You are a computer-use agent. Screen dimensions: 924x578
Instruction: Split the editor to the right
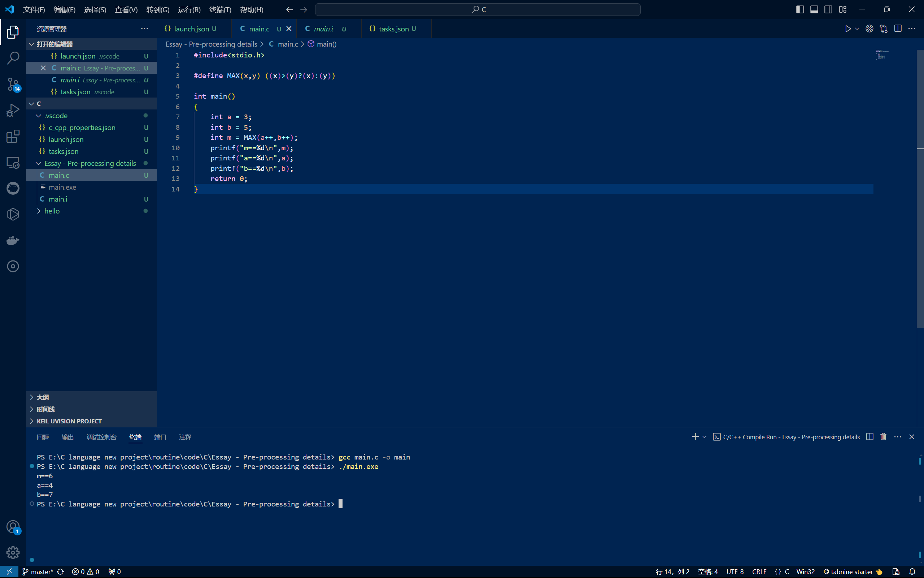[898, 29]
